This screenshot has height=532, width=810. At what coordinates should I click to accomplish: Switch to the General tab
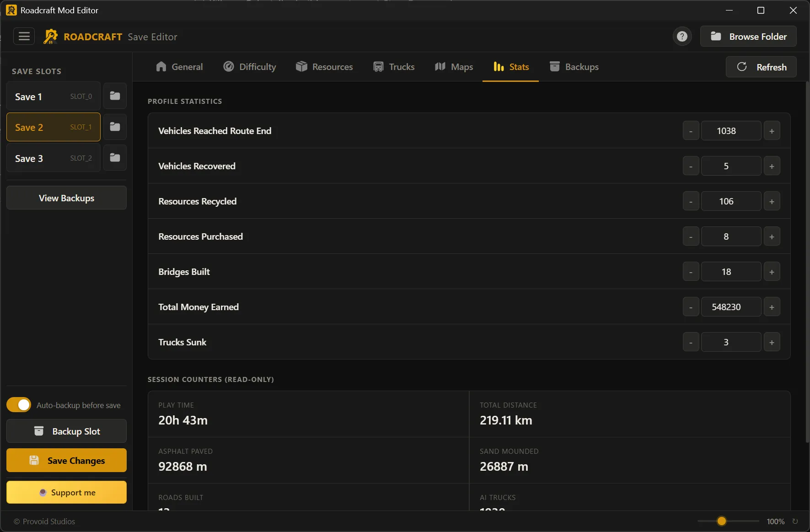point(179,67)
